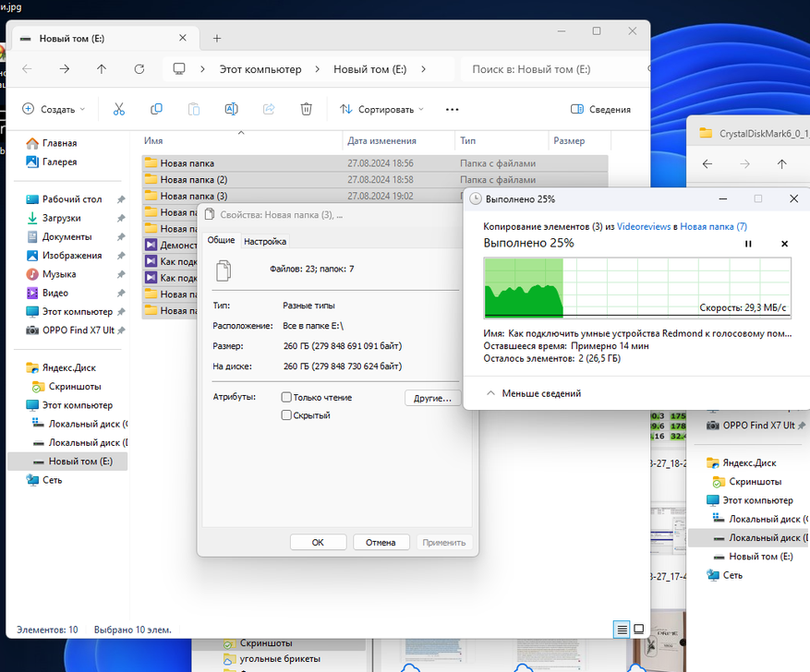Open the new tab plus button

(217, 38)
